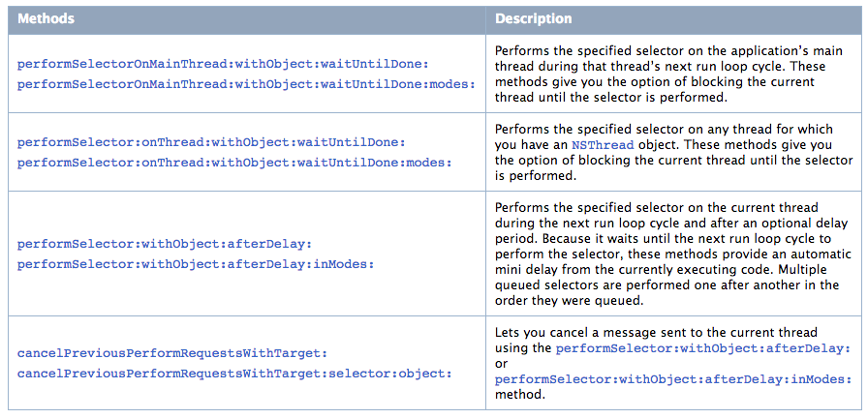Screen dimensions: 868x419
Task: Click the Methods column header
Action: 46,18
